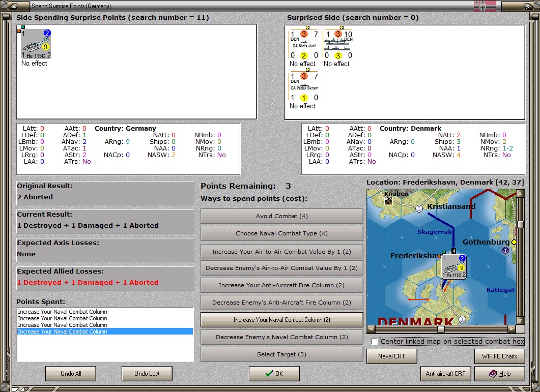Select first Points Spent list entry
The width and height of the screenshot is (540, 392).
tap(105, 312)
